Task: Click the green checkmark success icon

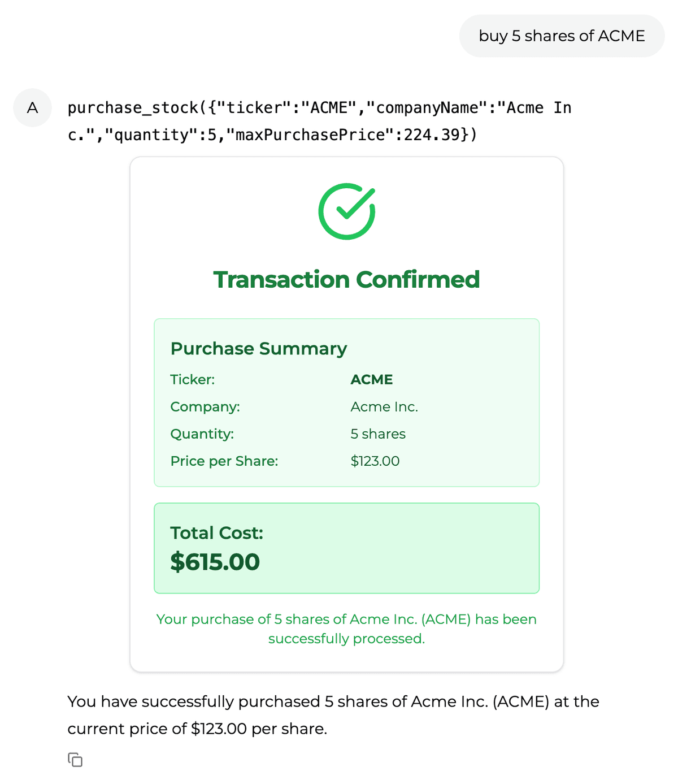Action: (x=346, y=211)
